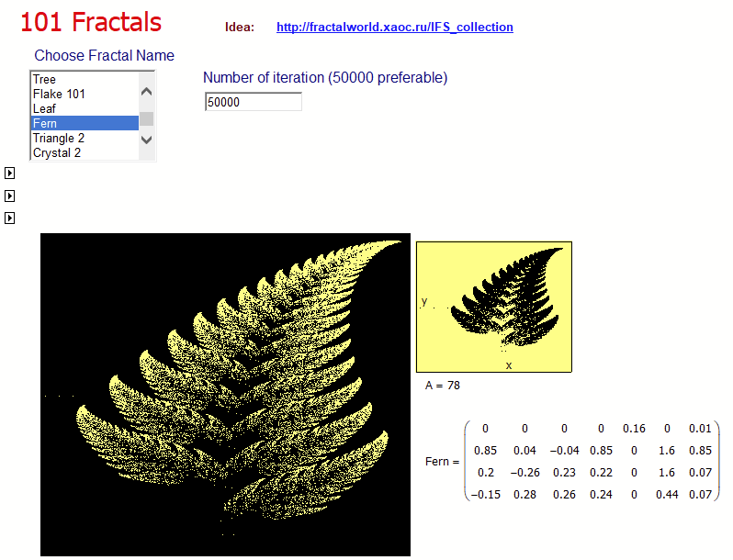Select the highlighted Fern entry
The width and height of the screenshot is (733, 560).
(x=85, y=123)
